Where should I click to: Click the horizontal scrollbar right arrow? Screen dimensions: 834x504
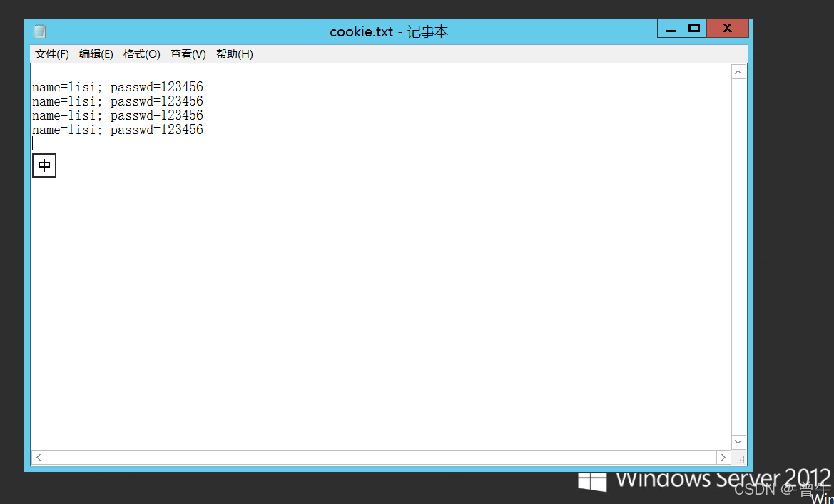pos(723,457)
